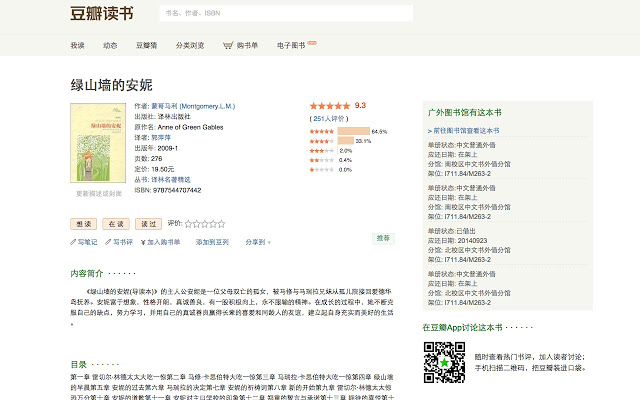Open the 分类浏览 navigation item
The height and width of the screenshot is (400, 640).
(190, 45)
